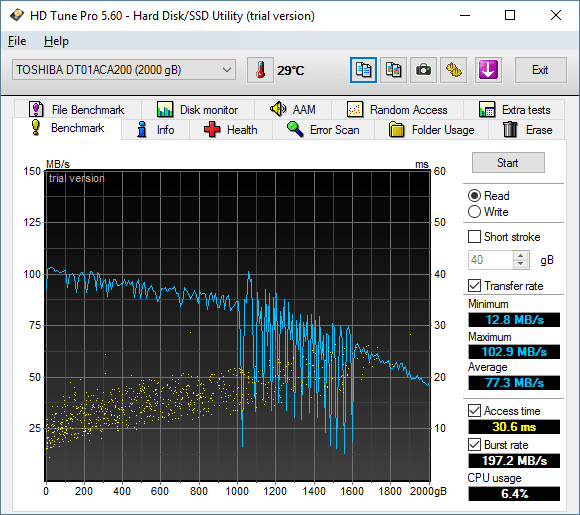This screenshot has width=580, height=515.
Task: Increase short stroke value with up arrow
Action: [521, 256]
